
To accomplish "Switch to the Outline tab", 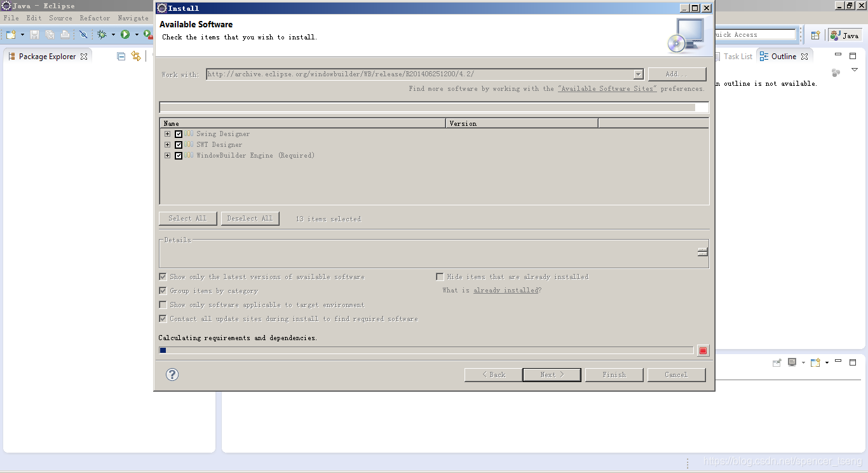I will pos(783,56).
